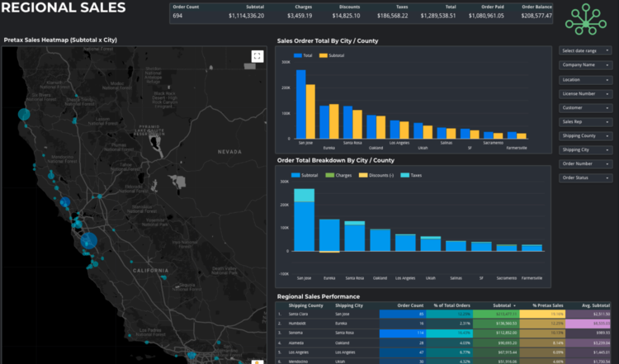Expand the Order Status dropdown
Screen dimensions: 619x364
[x=585, y=177]
